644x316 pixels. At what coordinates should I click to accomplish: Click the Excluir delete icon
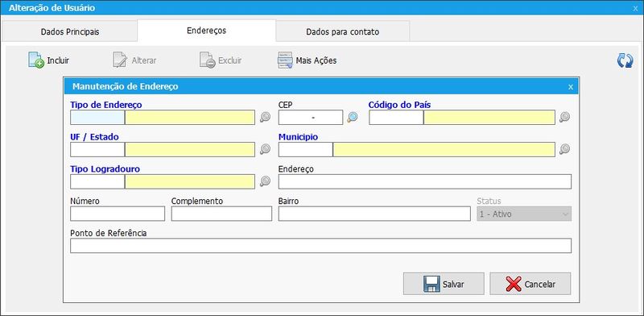(x=207, y=60)
